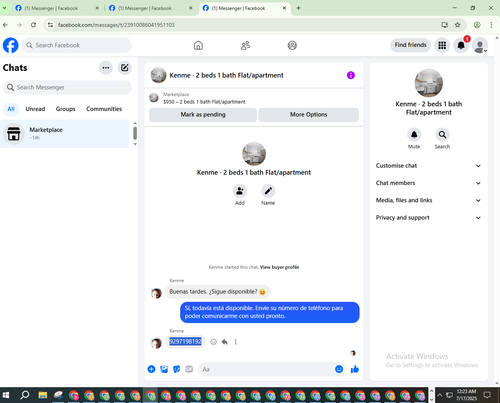
Task: Expand Media, files and links section
Action: [x=428, y=200]
